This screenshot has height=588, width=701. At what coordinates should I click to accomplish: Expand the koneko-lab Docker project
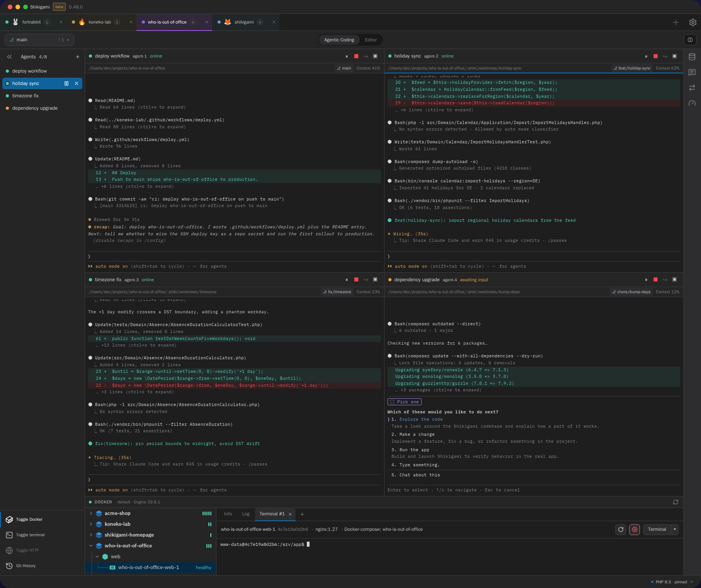(x=91, y=524)
